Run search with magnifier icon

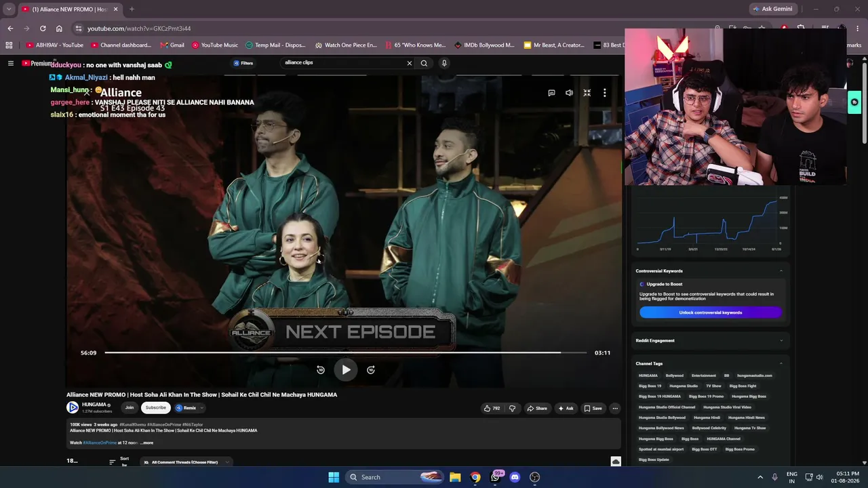pos(424,63)
